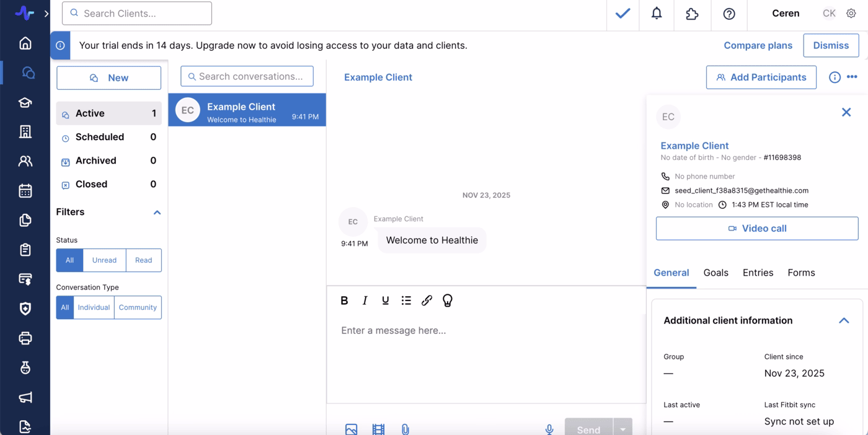Filter conversations by Unread status
Viewport: 868px width, 435px height.
(x=104, y=260)
